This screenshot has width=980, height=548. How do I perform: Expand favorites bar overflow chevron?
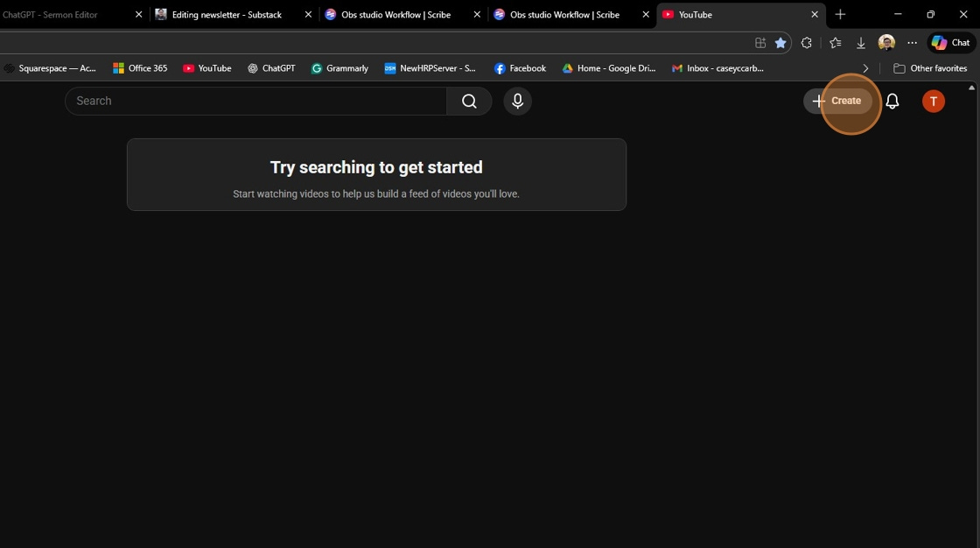pos(865,68)
